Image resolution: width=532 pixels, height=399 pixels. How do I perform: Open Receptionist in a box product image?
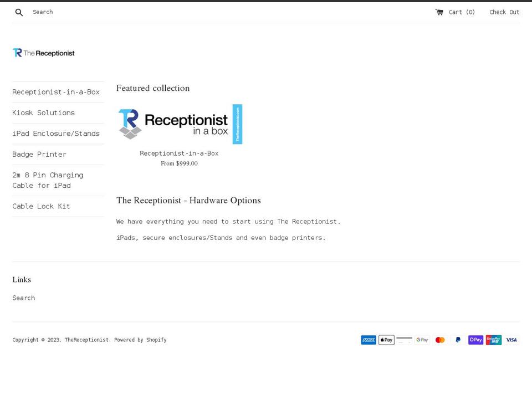click(x=179, y=124)
